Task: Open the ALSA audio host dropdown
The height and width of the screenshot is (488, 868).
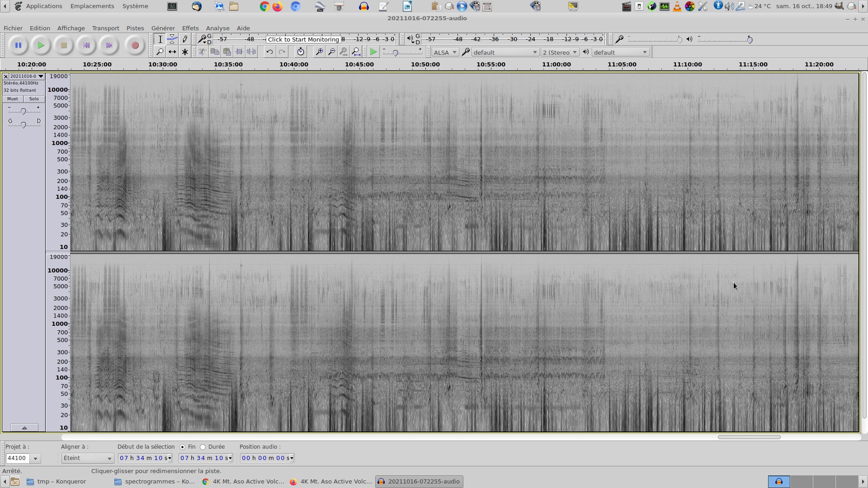Action: click(445, 52)
